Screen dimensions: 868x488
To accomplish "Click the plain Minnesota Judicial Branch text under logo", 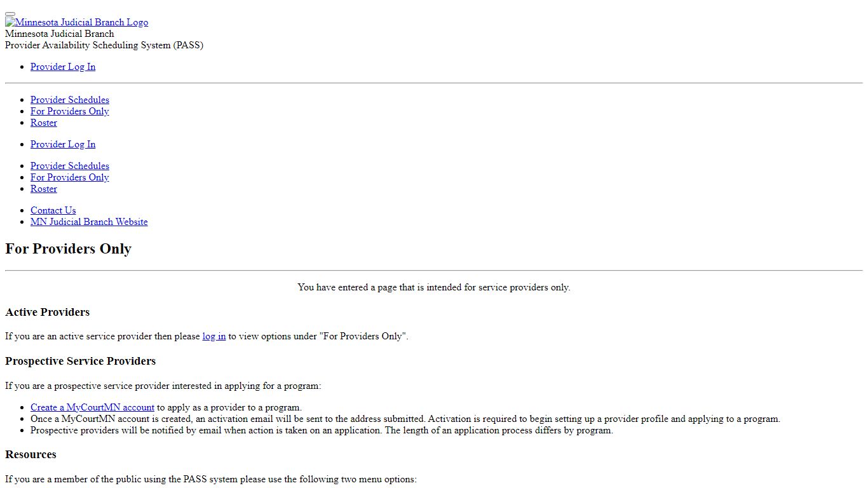I will click(x=60, y=34).
